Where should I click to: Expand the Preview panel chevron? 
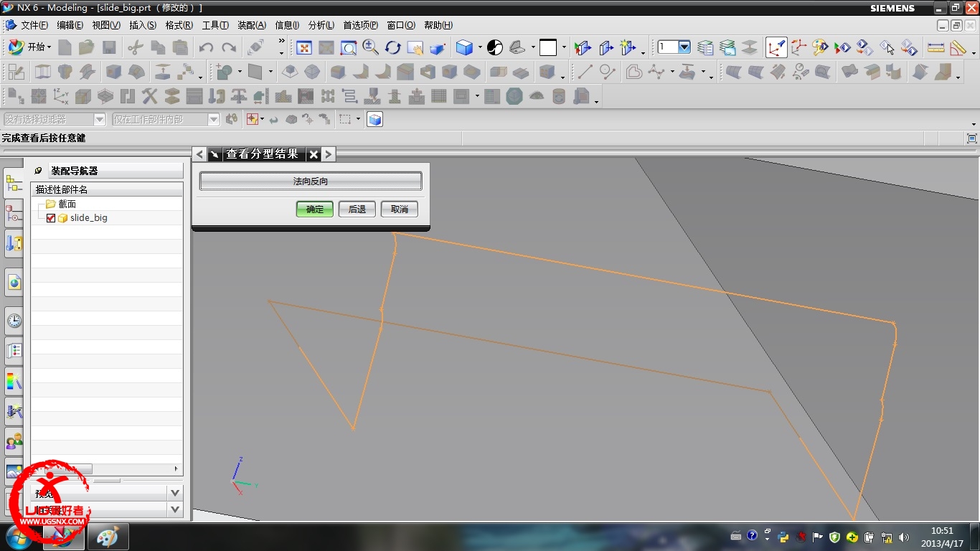[x=175, y=493]
